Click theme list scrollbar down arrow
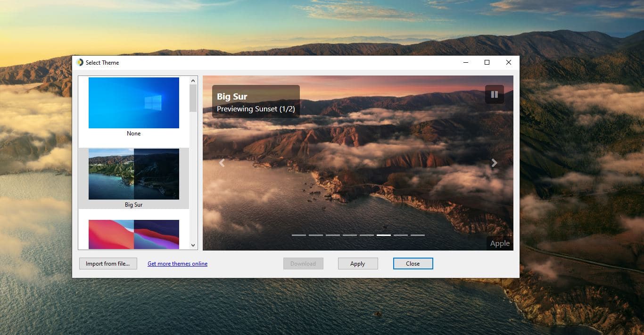Image resolution: width=644 pixels, height=335 pixels. pyautogui.click(x=193, y=245)
